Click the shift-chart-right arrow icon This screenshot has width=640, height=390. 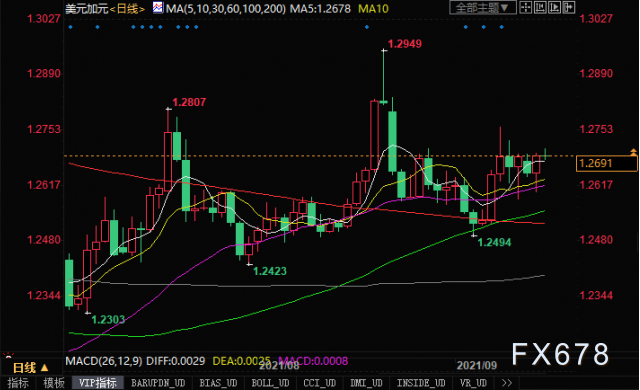[x=569, y=7]
